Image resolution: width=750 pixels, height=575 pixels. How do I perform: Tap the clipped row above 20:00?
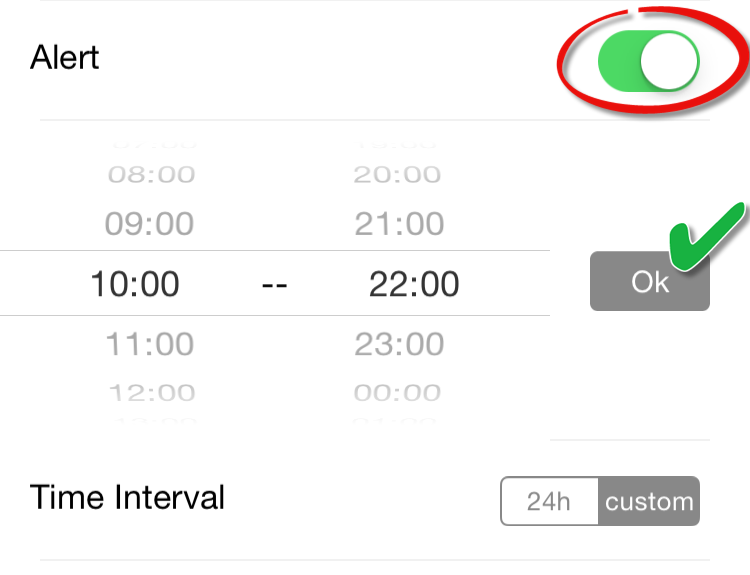click(397, 146)
